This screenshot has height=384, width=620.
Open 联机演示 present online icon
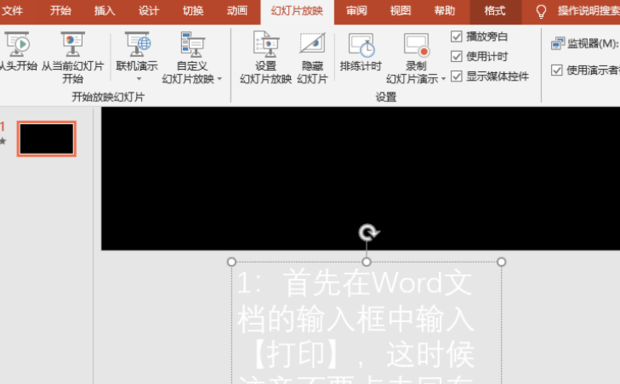(x=138, y=44)
